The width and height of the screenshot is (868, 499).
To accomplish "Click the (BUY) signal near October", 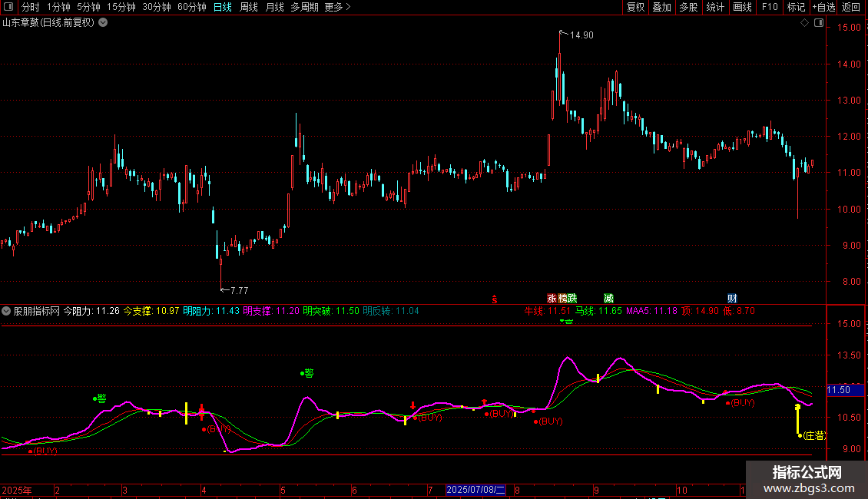I will point(742,403).
